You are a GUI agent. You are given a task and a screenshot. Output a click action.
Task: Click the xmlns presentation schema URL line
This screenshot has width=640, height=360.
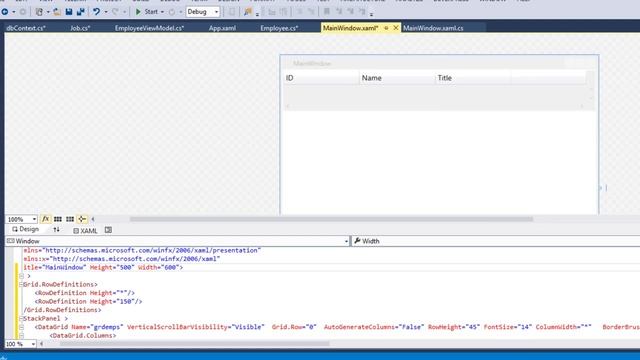[x=142, y=250]
